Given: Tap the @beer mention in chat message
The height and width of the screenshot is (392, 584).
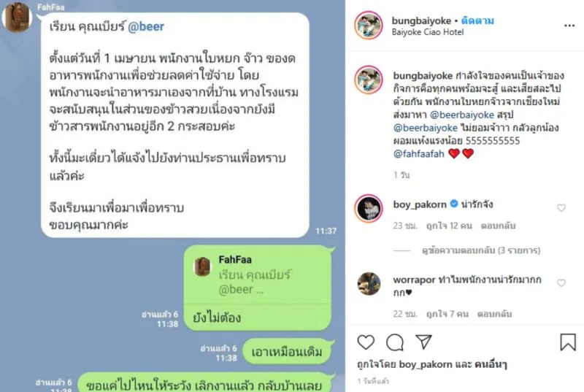Looking at the screenshot, I should click(x=146, y=27).
